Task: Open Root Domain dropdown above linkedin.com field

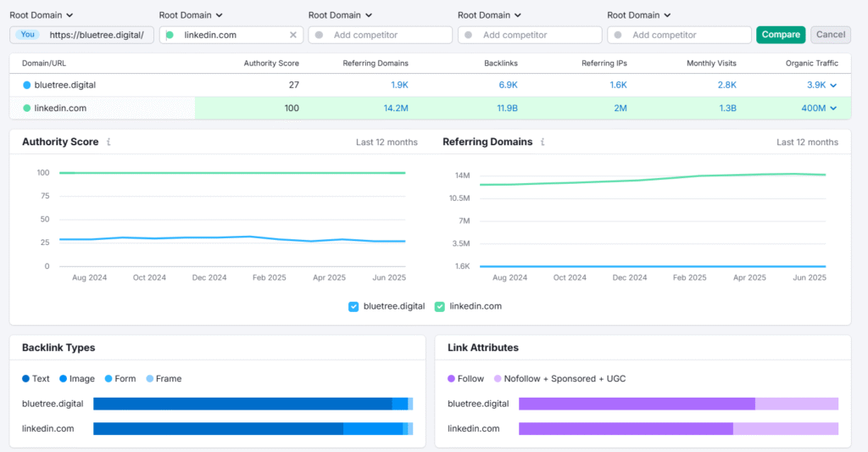Action: click(191, 15)
